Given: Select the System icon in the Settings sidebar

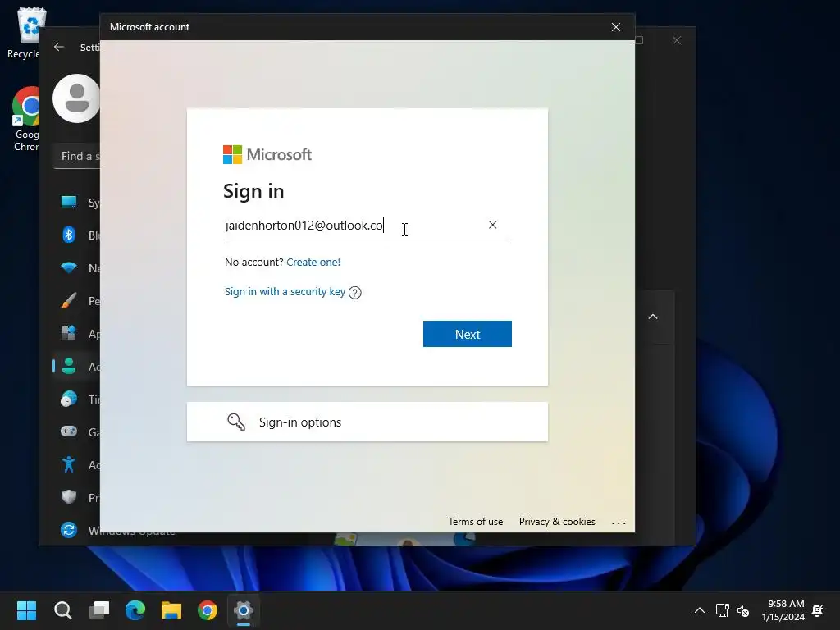Looking at the screenshot, I should [69, 202].
